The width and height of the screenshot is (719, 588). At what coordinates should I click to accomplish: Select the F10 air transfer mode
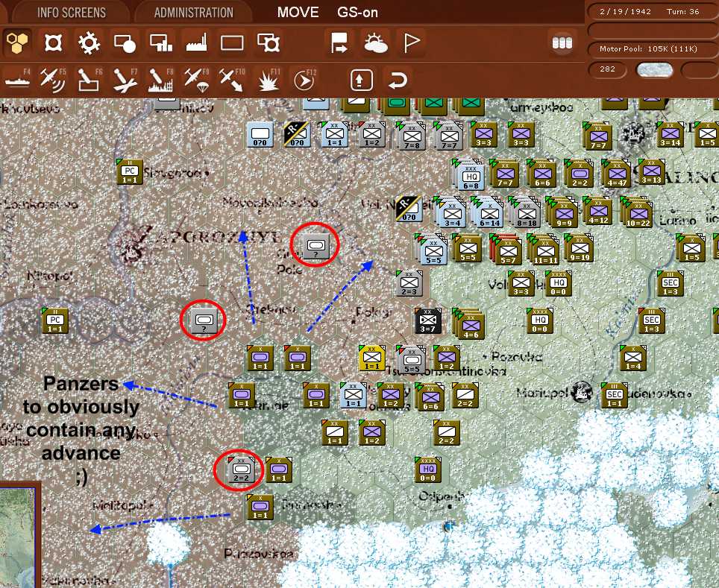click(232, 80)
